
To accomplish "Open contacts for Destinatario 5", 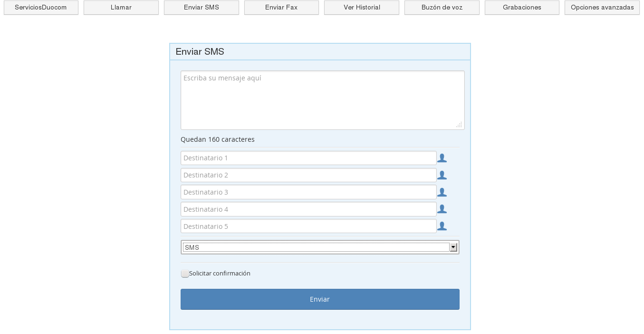I will pos(442,226).
